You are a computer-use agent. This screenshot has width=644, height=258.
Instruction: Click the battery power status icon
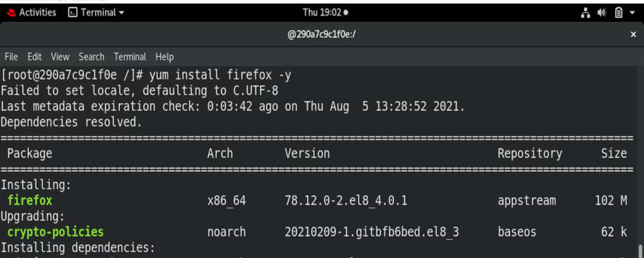(618, 13)
